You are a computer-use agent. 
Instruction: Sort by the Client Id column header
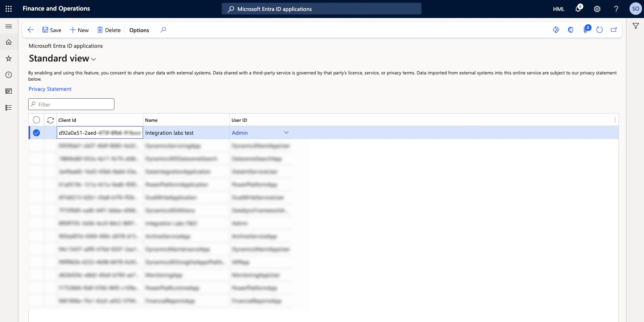pos(100,120)
